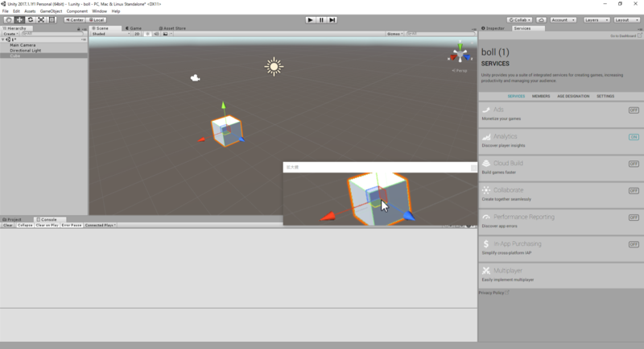The image size is (644, 349).
Task: Open the AGE DESIGNATION section
Action: tap(573, 96)
